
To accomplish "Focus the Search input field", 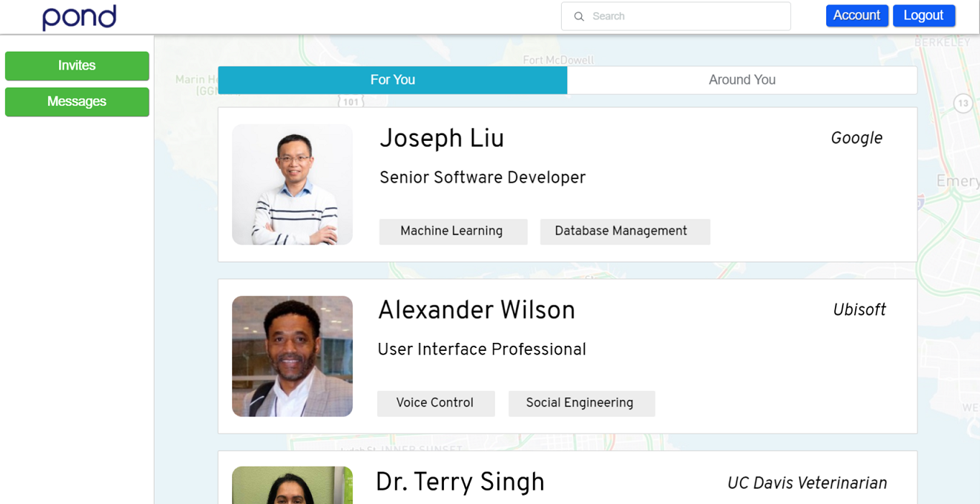I will click(x=675, y=17).
